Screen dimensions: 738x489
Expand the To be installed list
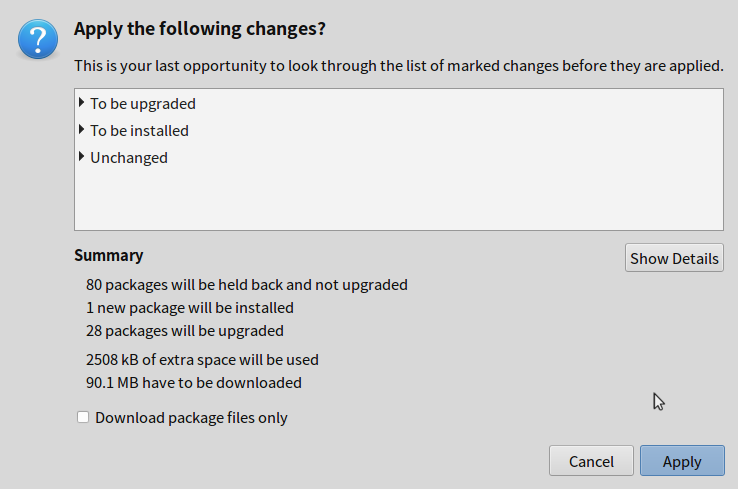click(81, 129)
